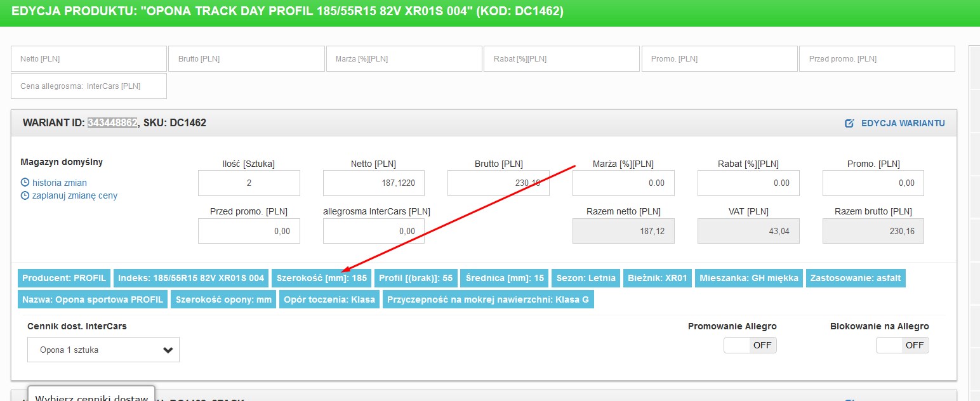
Task: Open the zaplanuj zmianę ceny link
Action: (x=75, y=195)
